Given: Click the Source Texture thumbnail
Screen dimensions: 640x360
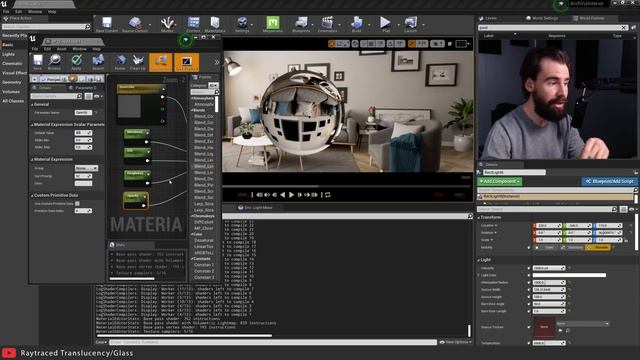Looking at the screenshot, I should (544, 327).
